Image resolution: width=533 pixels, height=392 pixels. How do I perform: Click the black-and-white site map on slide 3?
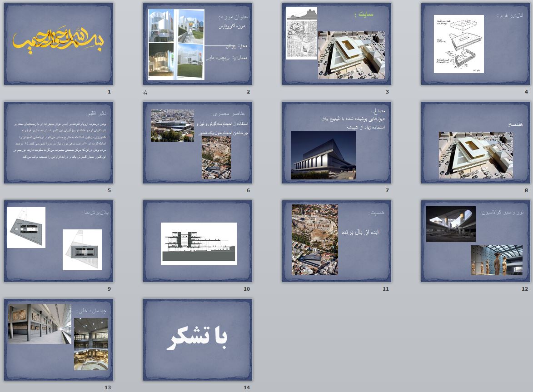tap(302, 33)
